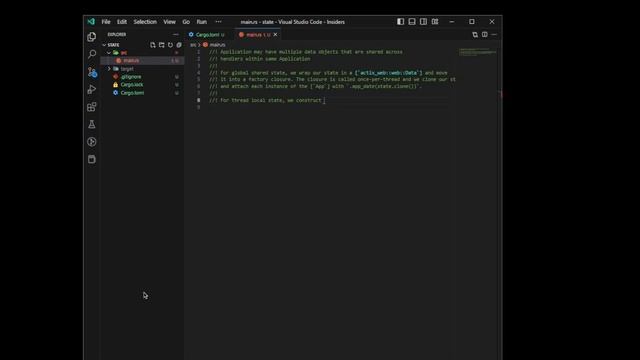Select main.rs in the Explorer tree

click(142, 60)
